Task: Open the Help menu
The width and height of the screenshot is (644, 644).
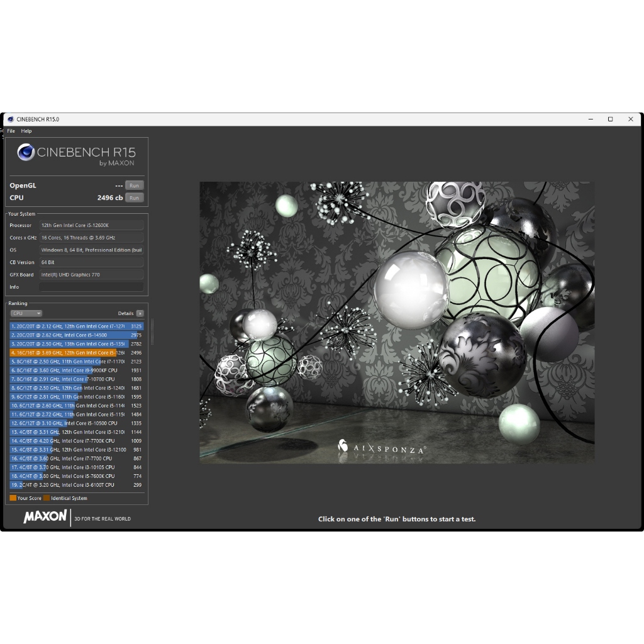Action: click(x=26, y=131)
